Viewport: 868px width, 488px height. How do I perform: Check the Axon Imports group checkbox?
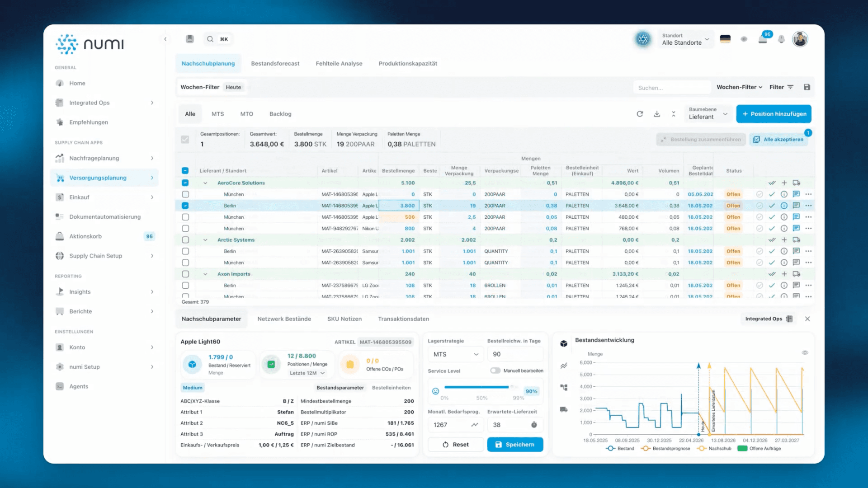pos(185,274)
